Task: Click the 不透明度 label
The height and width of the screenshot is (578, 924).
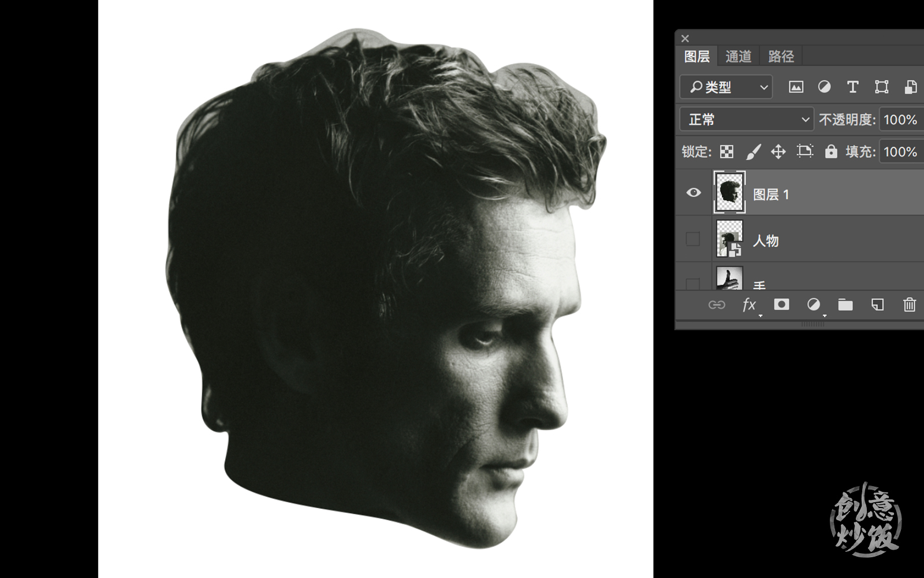Action: tap(847, 120)
